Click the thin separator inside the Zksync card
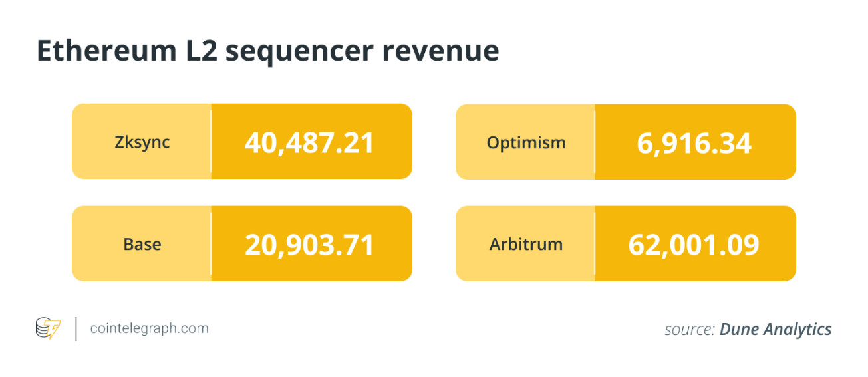This screenshot has height=377, width=868. 212,142
